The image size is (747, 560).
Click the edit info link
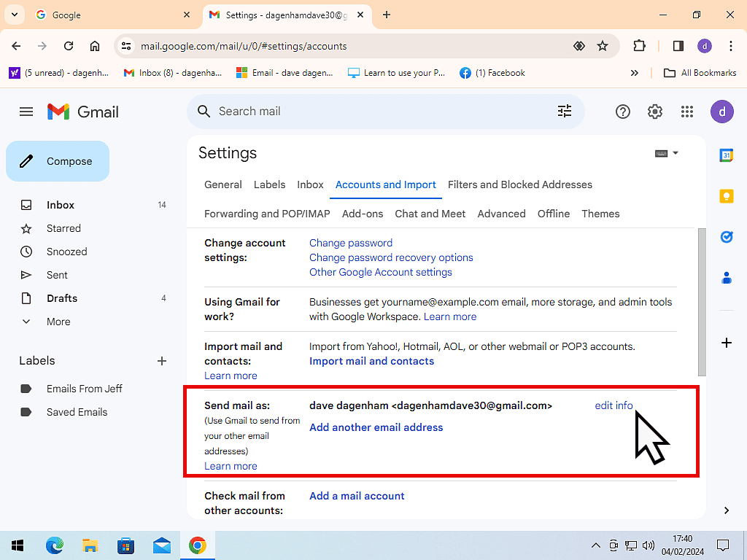614,405
